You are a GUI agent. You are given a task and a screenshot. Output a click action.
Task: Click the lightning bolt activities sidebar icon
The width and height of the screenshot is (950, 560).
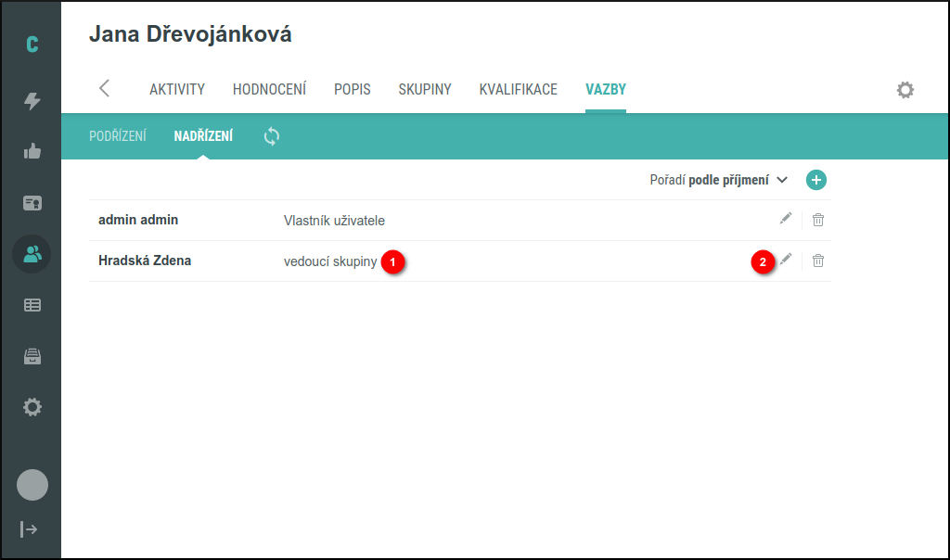coord(32,101)
